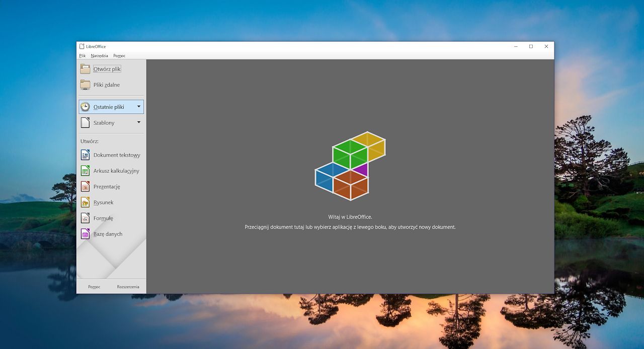
Task: Click the Math Formułę icon
Action: (85, 218)
